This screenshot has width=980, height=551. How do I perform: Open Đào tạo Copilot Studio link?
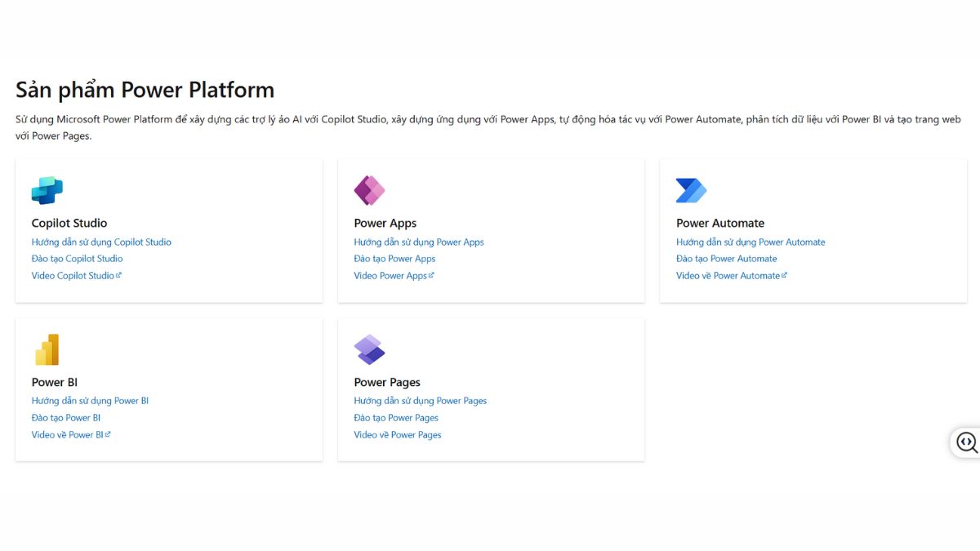(x=77, y=259)
